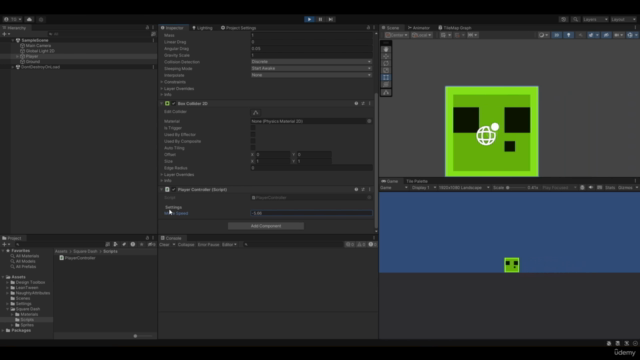
Task: Open Box Collider 2D more options menu
Action: [x=369, y=104]
